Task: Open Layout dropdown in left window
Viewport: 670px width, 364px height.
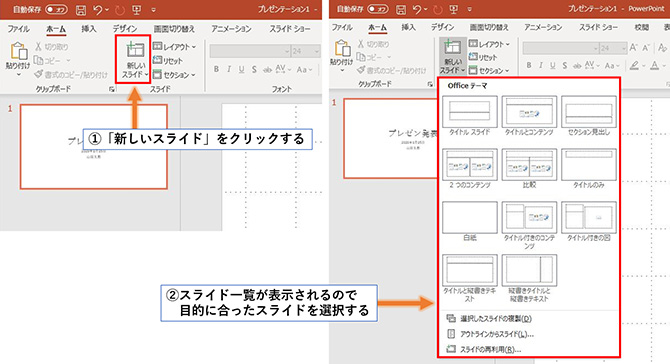Action: [174, 47]
